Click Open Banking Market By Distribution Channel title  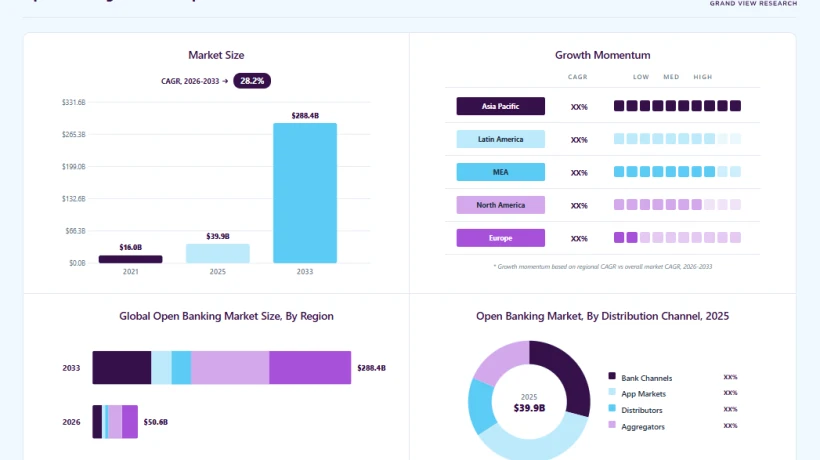[x=602, y=316]
